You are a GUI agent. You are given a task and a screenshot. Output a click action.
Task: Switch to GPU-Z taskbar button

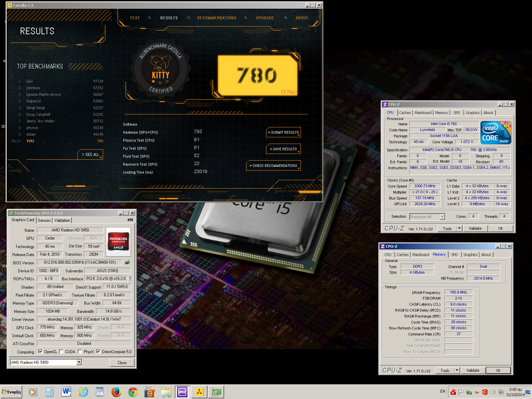tap(216, 392)
